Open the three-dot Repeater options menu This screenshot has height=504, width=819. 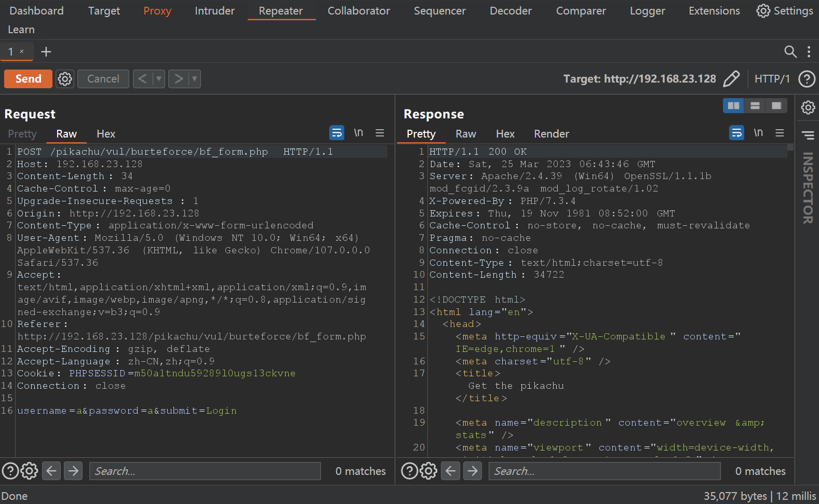pyautogui.click(x=809, y=51)
